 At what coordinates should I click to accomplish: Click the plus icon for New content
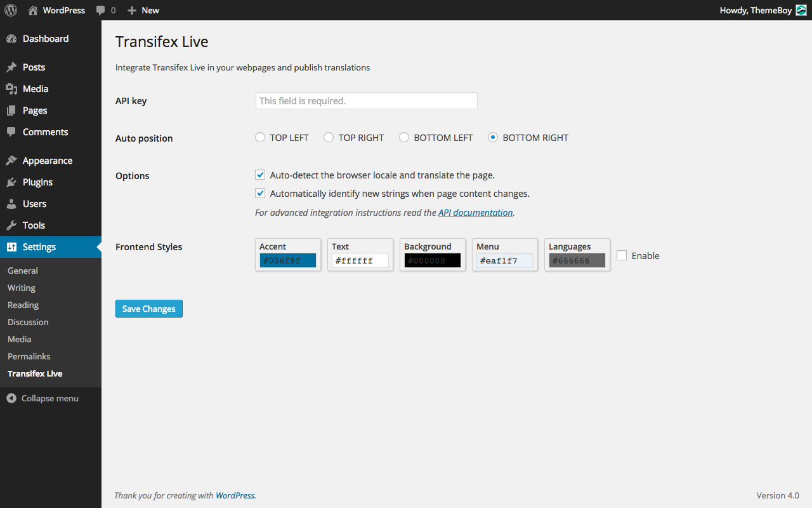[x=132, y=10]
